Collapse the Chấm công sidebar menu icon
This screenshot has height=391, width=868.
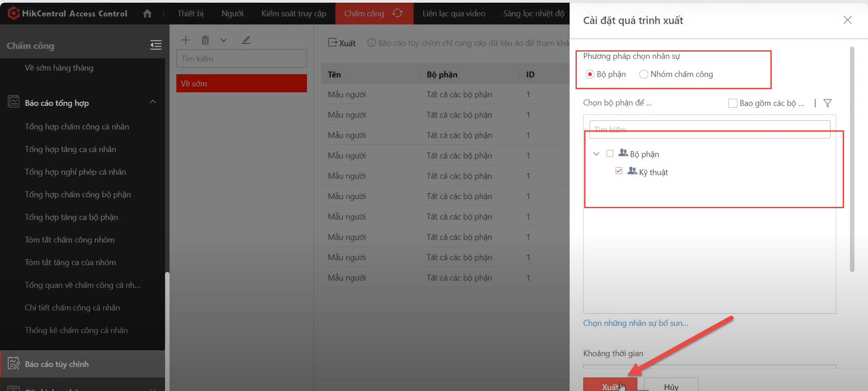156,45
